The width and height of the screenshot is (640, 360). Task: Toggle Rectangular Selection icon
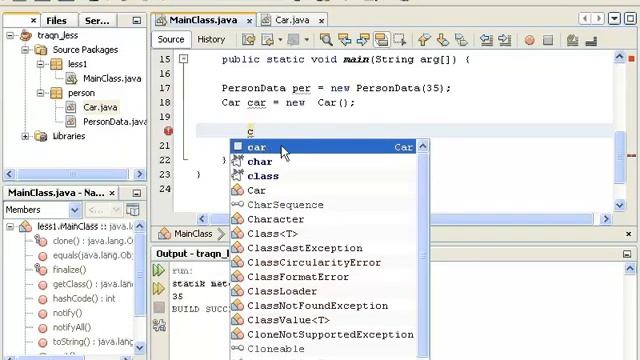400,40
